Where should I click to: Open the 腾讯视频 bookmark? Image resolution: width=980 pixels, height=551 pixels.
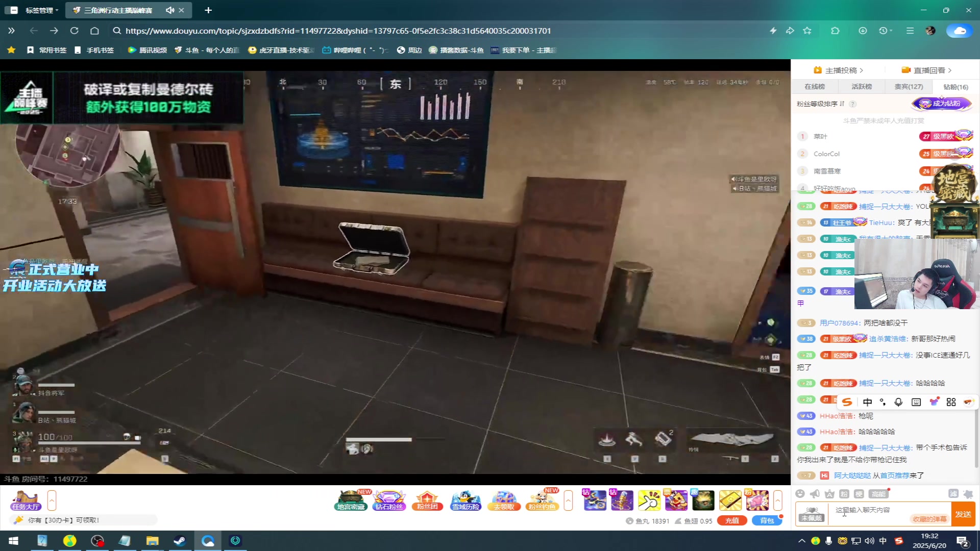pyautogui.click(x=148, y=50)
